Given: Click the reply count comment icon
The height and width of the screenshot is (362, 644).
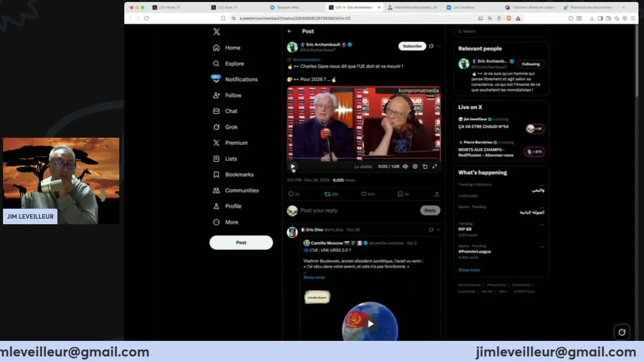Looking at the screenshot, I should coord(291,194).
